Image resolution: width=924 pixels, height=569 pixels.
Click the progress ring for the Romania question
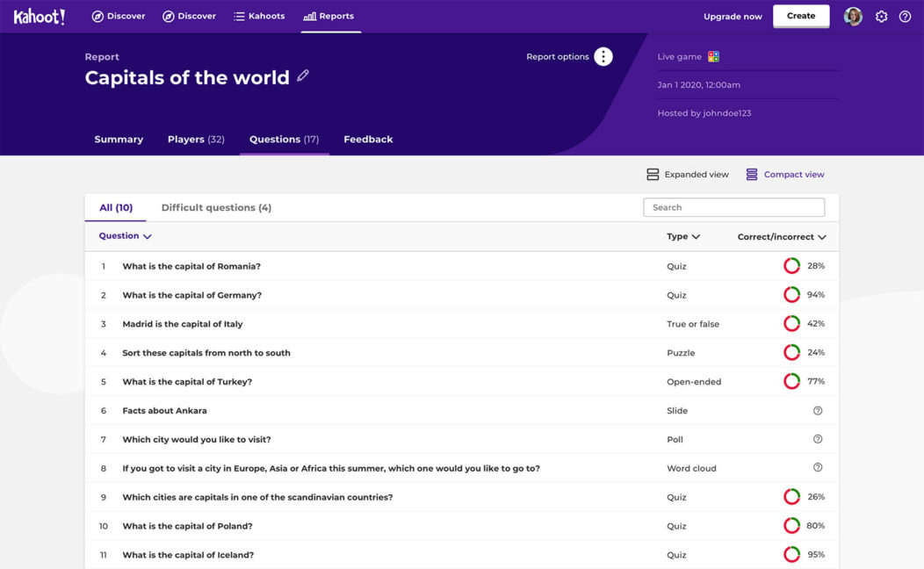pos(790,265)
